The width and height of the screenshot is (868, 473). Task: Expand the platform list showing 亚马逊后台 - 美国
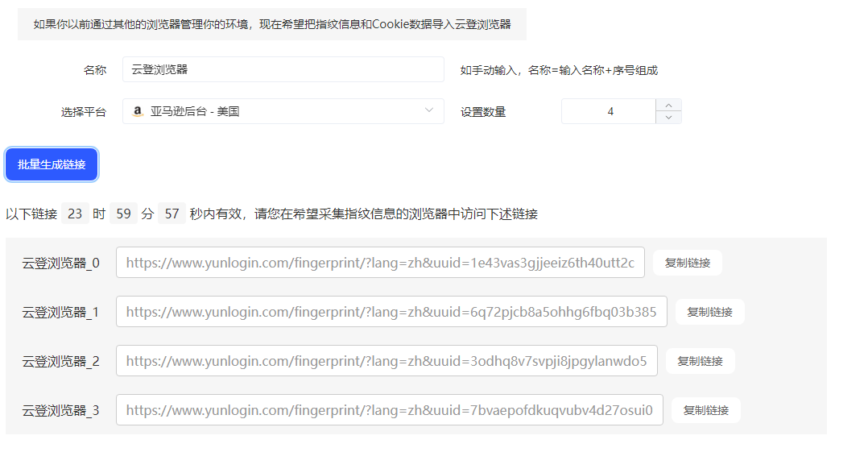coord(429,110)
